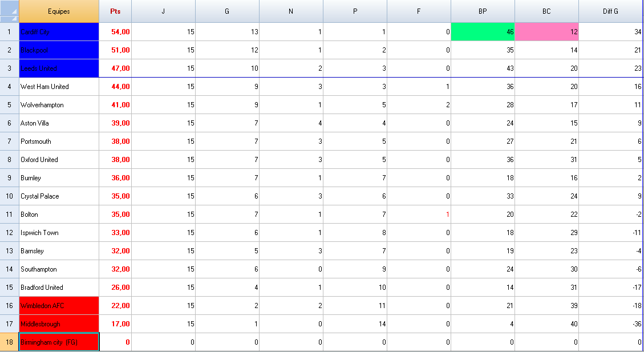Click Cardiff City's G value 13
Image resolution: width=644 pixels, height=352 pixels.
coord(227,31)
